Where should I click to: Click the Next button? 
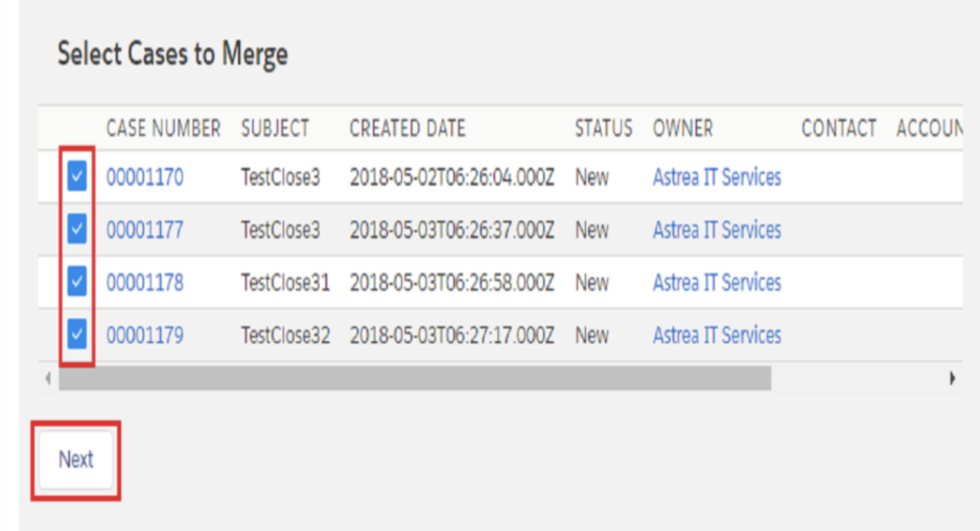[76, 459]
